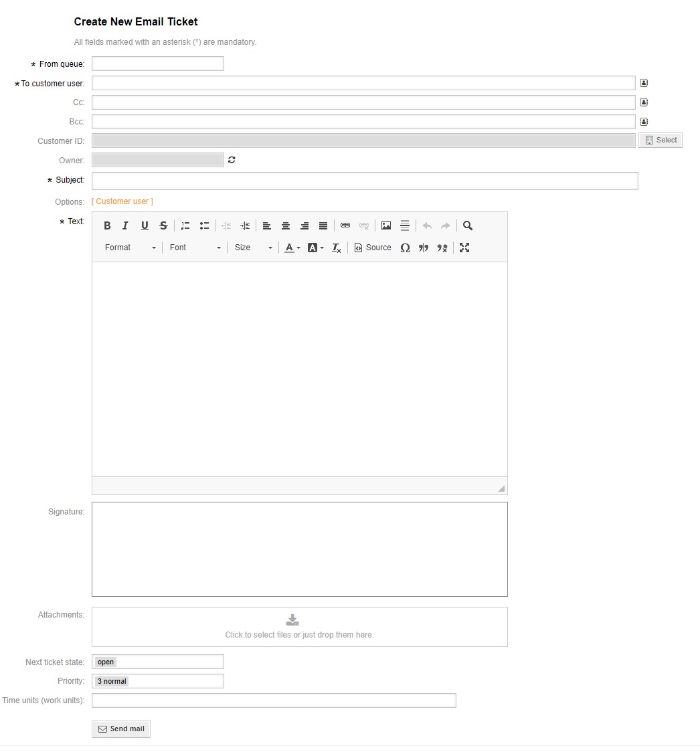The width and height of the screenshot is (700, 754).
Task: Open the address book for Cc recipients
Action: pos(644,102)
